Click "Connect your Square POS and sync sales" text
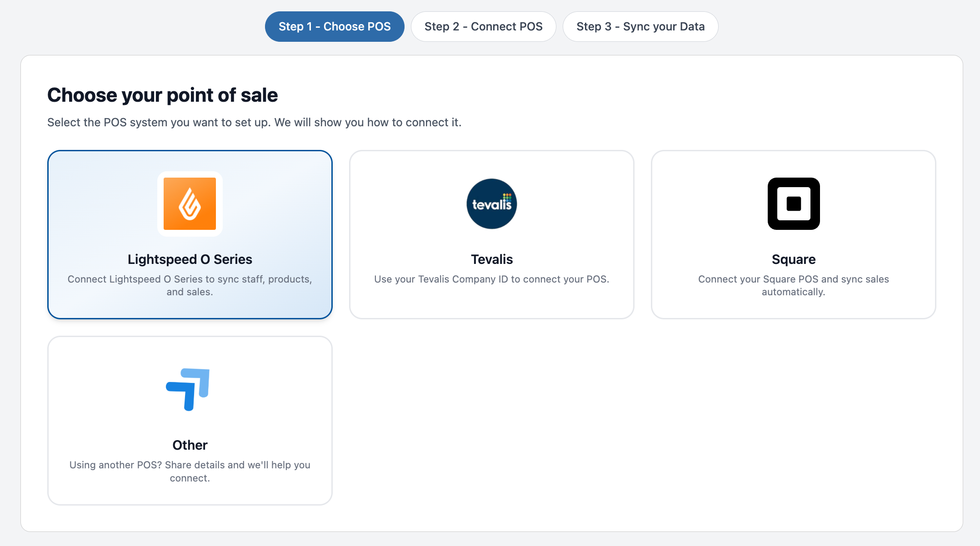980x546 pixels. 793,285
